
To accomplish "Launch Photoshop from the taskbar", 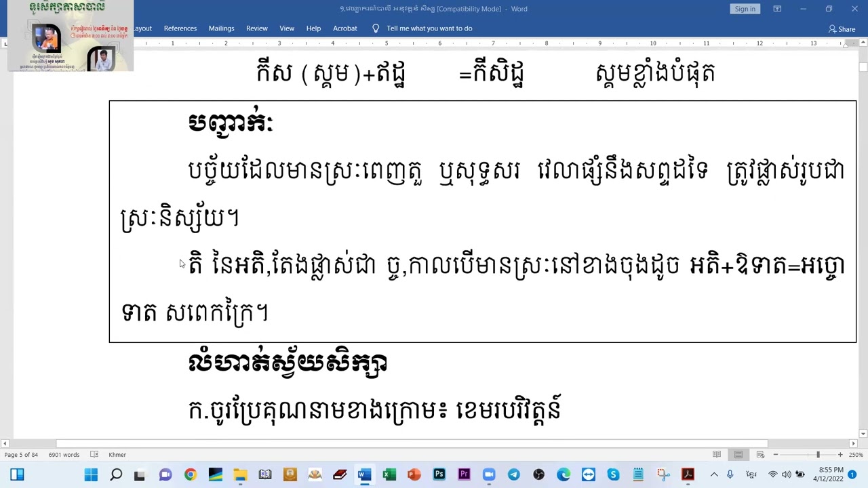I will (x=439, y=474).
